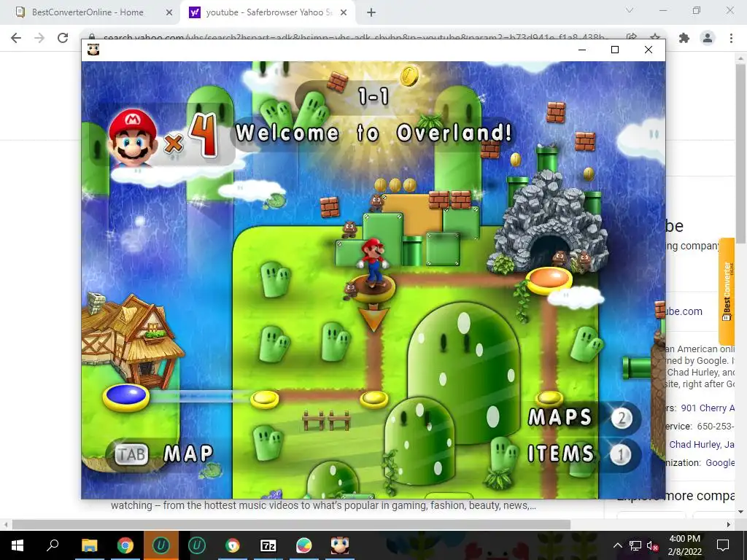Screen dimensions: 747x560
Task: Open Windows taskbar search
Action: [x=53, y=545]
